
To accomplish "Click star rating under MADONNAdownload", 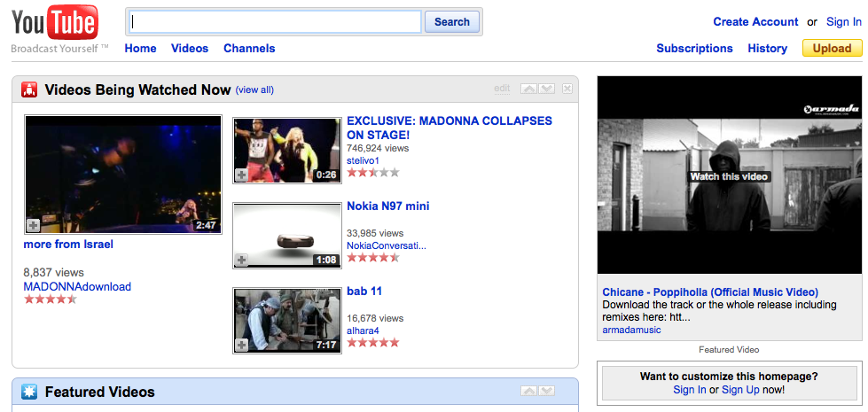I will 50,299.
